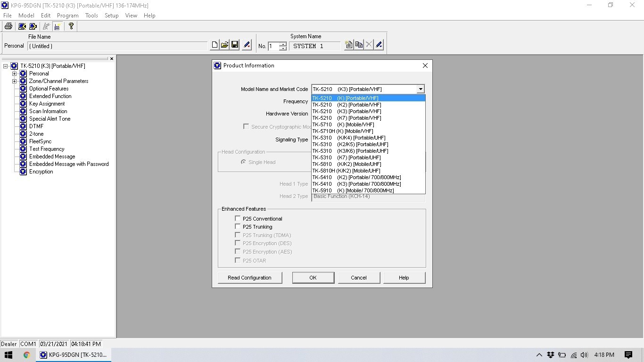Open the File menu
This screenshot has height=362, width=644.
tap(8, 16)
